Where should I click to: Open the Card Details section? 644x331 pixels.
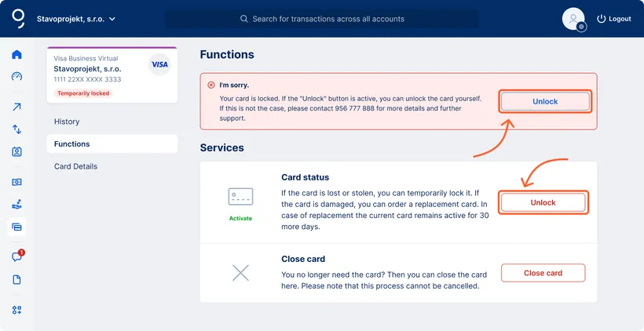tap(75, 166)
